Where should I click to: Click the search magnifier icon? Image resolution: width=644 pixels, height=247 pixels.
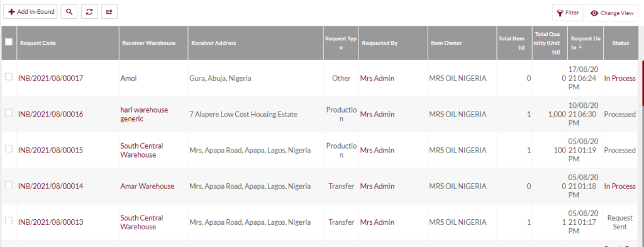tap(69, 12)
